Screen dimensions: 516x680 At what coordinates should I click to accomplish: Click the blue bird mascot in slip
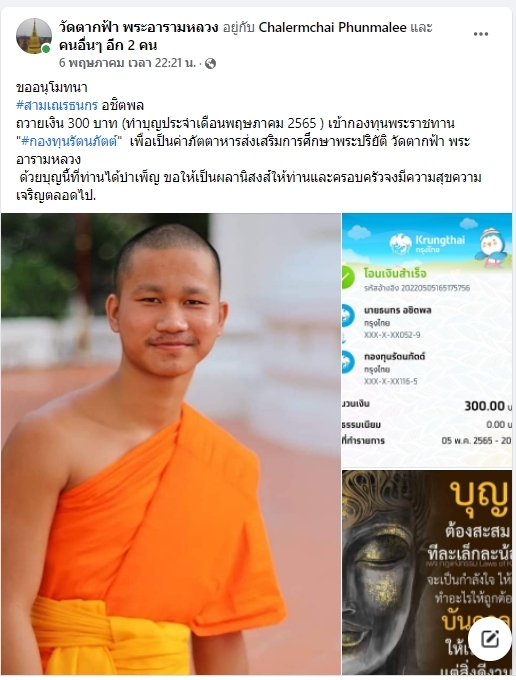494,247
